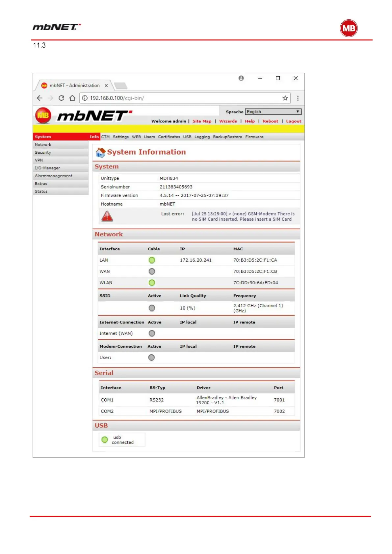Switch to the Users tab
This screenshot has width=392, height=554.
point(149,137)
